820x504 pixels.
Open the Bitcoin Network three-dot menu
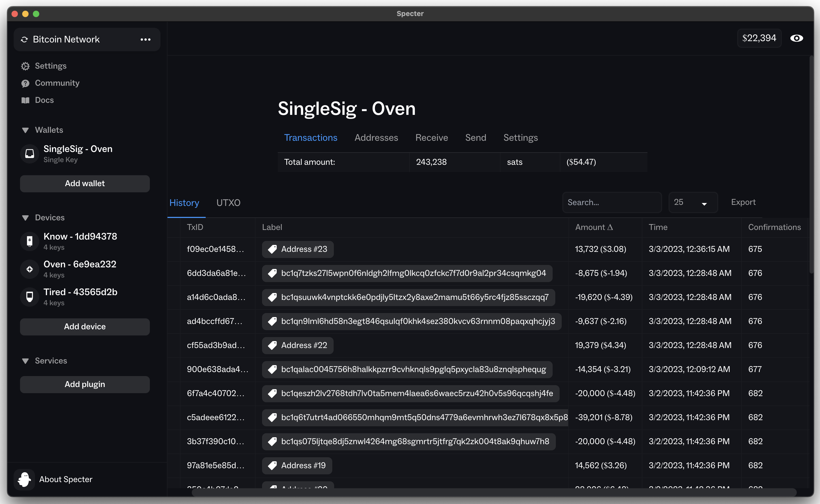coord(145,39)
